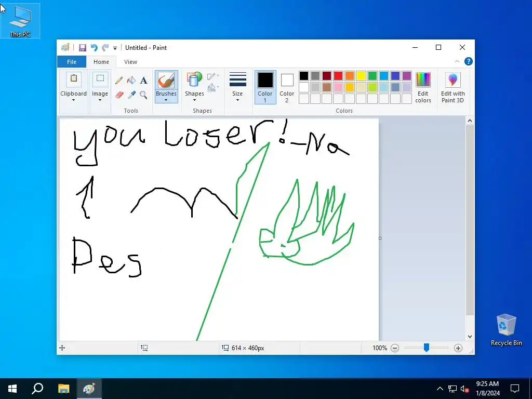The image size is (532, 399).
Task: Pick the orange color swatch
Action: (350, 76)
